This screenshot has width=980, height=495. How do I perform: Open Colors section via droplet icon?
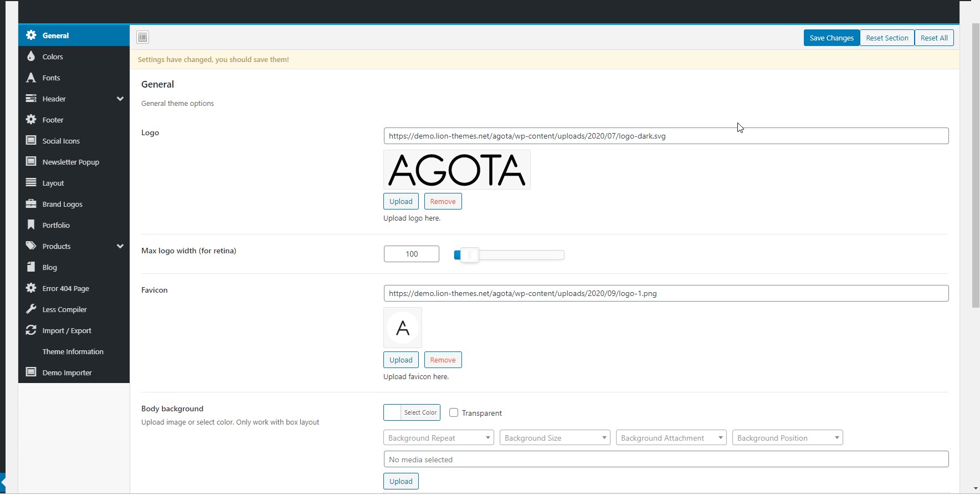click(31, 57)
